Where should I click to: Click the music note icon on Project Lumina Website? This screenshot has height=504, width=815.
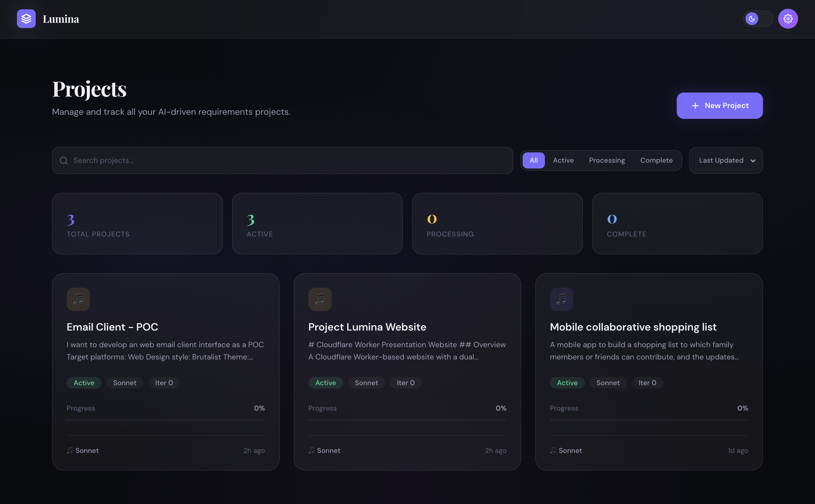click(320, 299)
